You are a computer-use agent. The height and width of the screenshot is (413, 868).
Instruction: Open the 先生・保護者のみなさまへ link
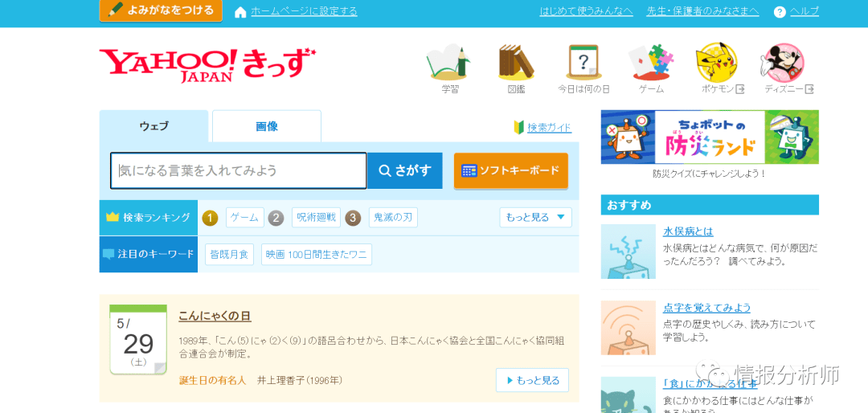[702, 11]
